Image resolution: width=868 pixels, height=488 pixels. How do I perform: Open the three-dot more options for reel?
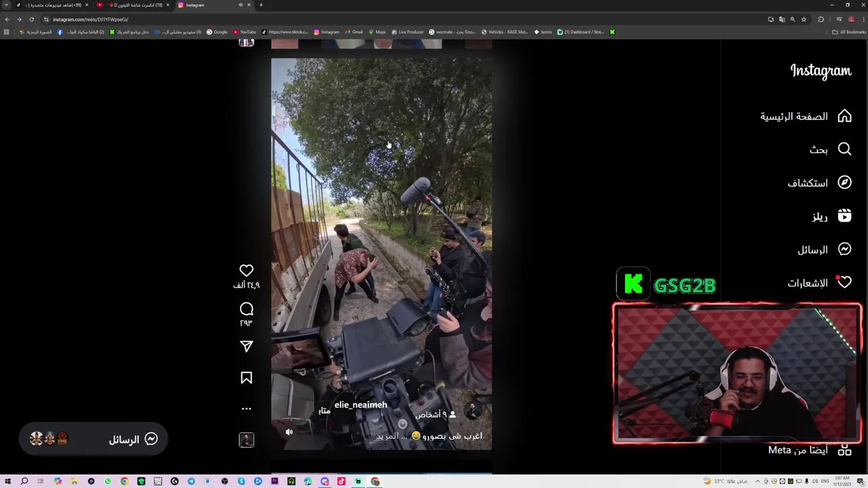[246, 409]
